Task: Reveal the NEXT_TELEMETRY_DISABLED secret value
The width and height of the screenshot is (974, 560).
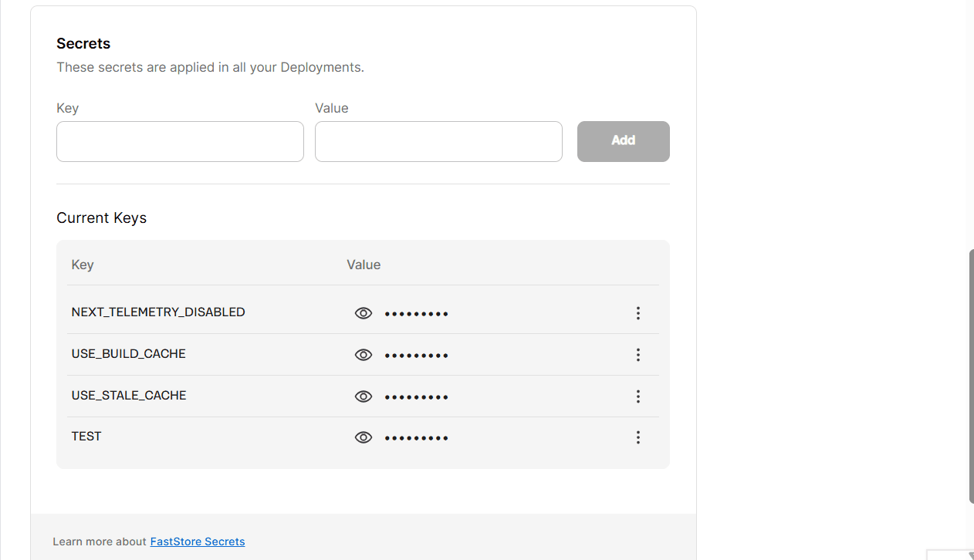Action: (x=363, y=313)
